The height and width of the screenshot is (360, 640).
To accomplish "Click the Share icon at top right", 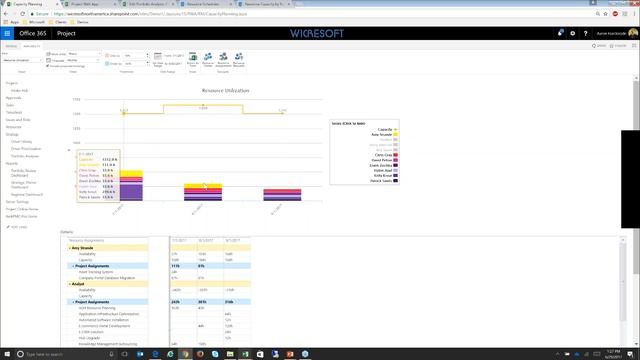I will coord(599,46).
